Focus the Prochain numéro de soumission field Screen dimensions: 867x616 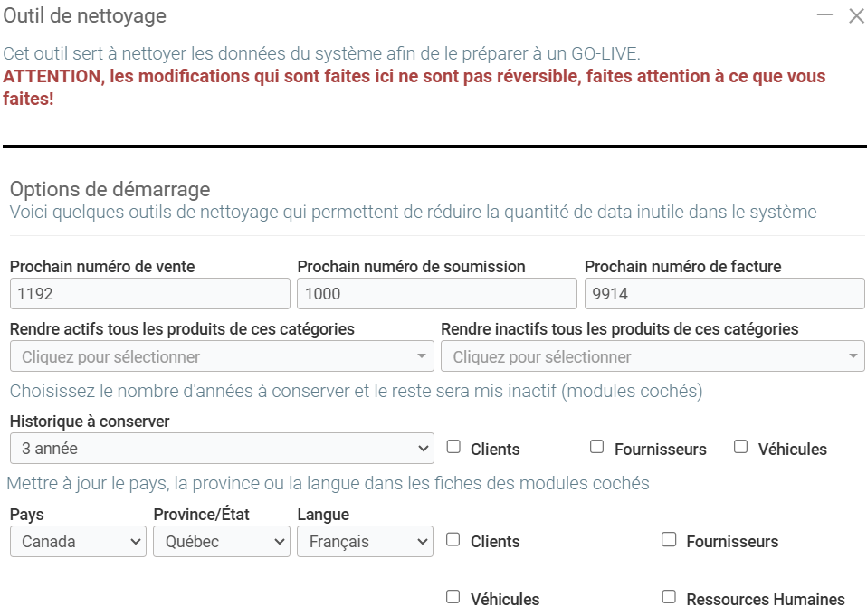pyautogui.click(x=436, y=294)
